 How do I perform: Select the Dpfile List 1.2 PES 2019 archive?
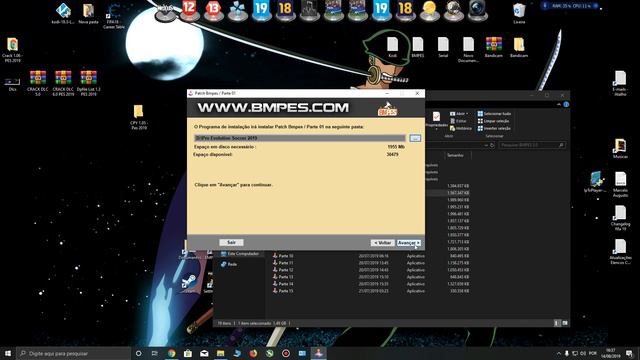click(89, 83)
